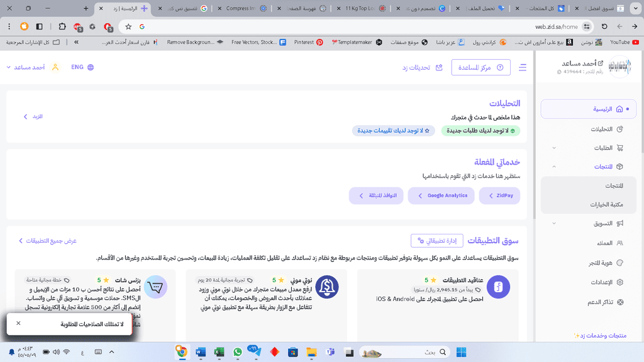Reload the page with the refresh icon
Viewport: 644px width, 362px height.
pyautogui.click(x=604, y=26)
